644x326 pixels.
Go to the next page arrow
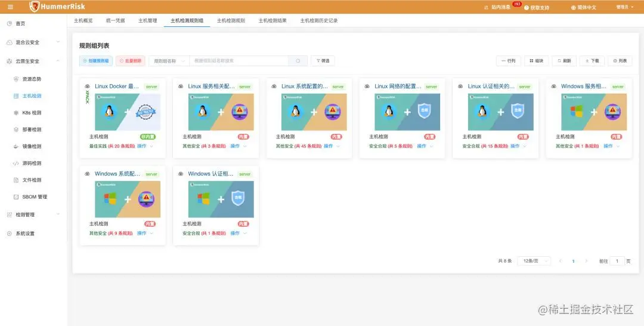click(586, 261)
